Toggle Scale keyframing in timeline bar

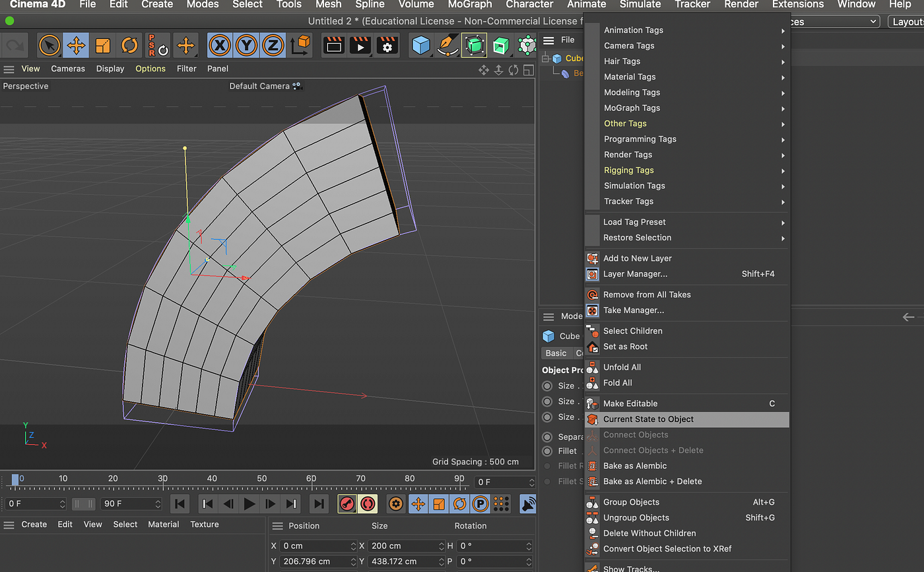tap(439, 504)
